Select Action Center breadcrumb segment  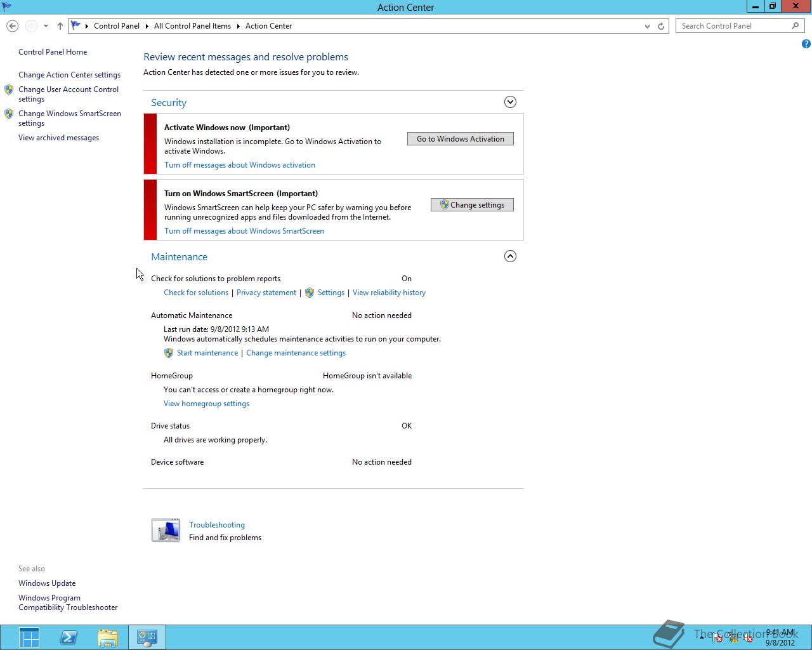click(x=269, y=26)
